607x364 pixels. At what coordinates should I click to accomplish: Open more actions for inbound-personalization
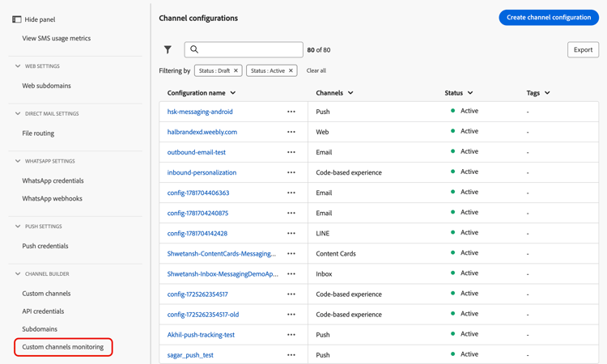[291, 172]
